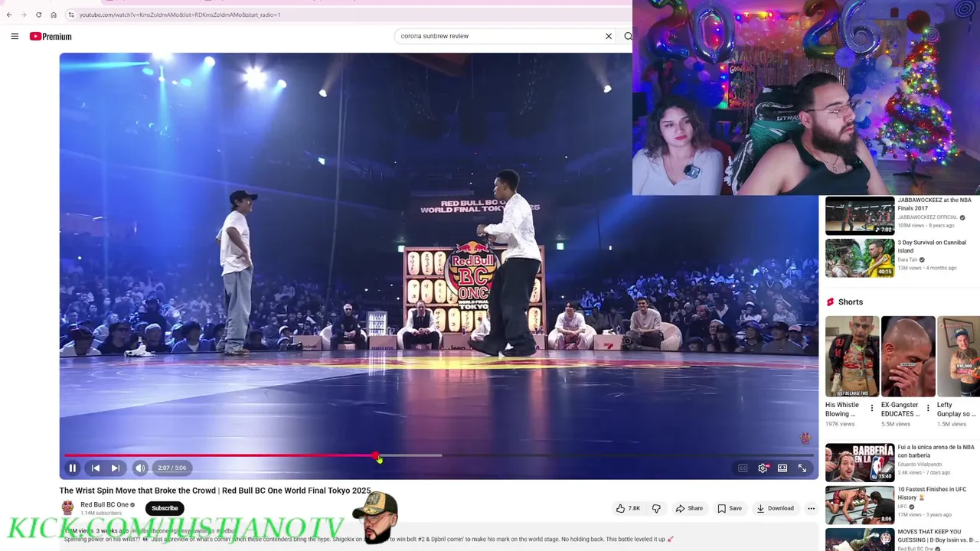Go to YouTube Premium home logo
Screen dimensions: 980x551
[x=51, y=36]
